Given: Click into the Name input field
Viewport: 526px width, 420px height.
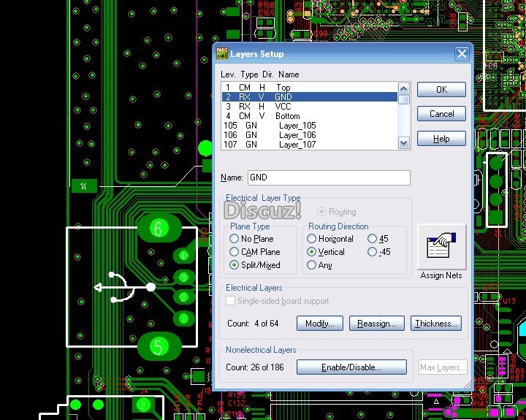Looking at the screenshot, I should 329,177.
